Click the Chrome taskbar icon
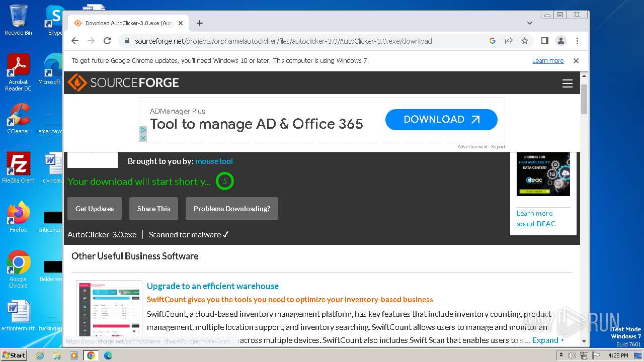This screenshot has height=362, width=644. pyautogui.click(x=91, y=355)
